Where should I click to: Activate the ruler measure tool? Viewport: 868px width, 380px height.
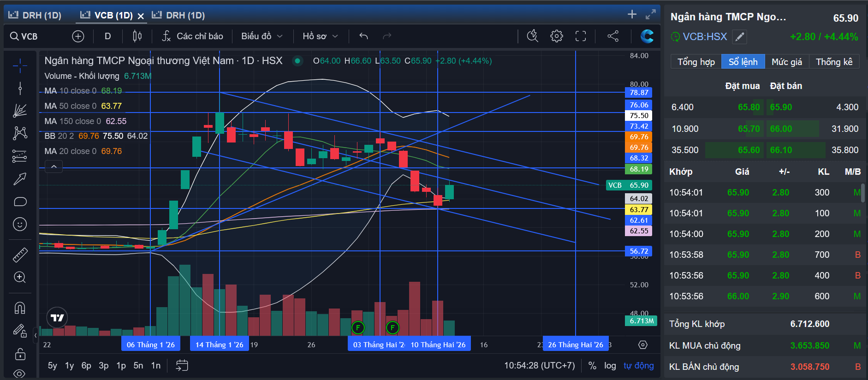[x=20, y=255]
